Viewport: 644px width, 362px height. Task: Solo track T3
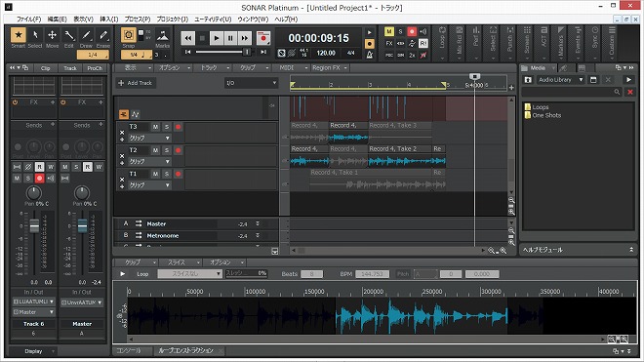coord(166,127)
